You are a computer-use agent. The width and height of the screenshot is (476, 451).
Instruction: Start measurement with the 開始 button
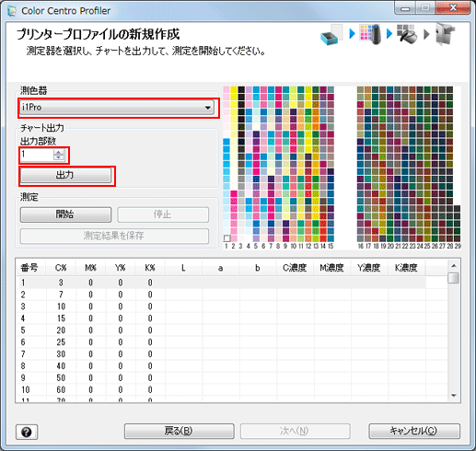(65, 214)
